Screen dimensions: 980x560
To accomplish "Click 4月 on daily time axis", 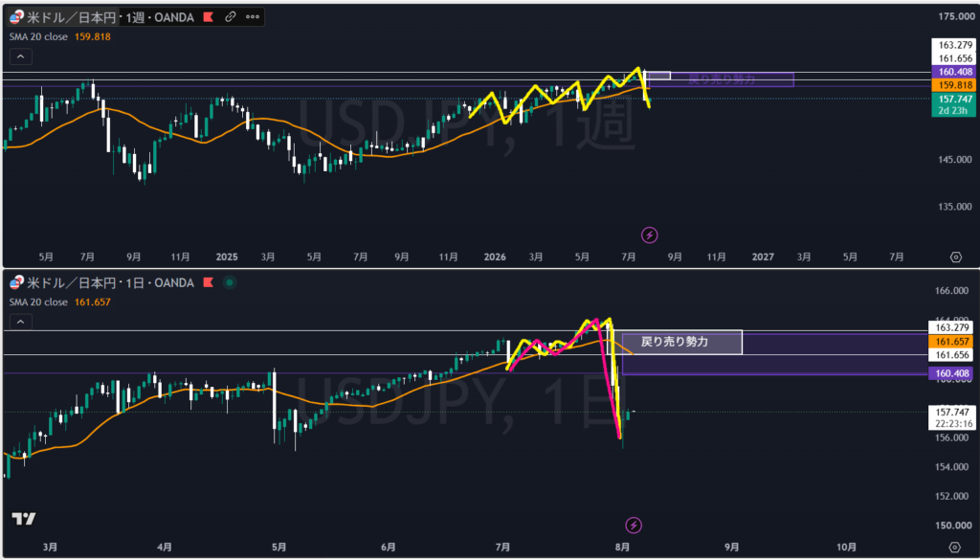I will click(165, 547).
